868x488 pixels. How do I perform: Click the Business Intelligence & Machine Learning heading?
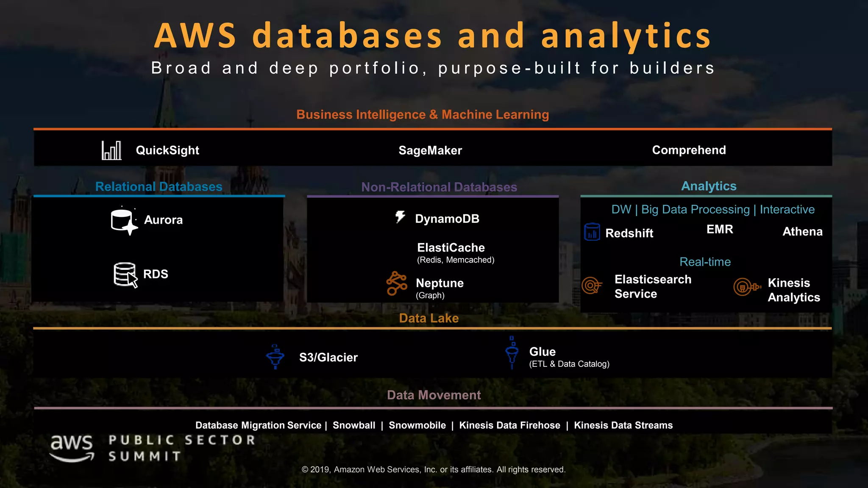pos(423,114)
